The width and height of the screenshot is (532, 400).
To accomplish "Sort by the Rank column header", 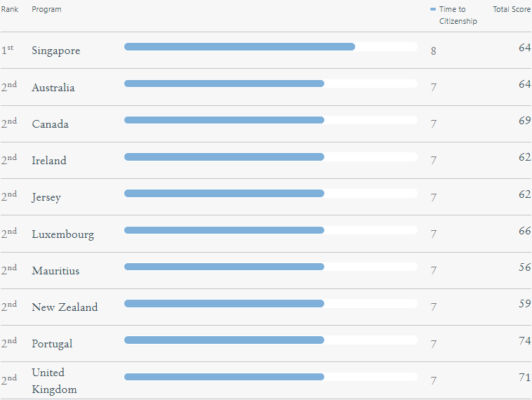I will click(10, 9).
